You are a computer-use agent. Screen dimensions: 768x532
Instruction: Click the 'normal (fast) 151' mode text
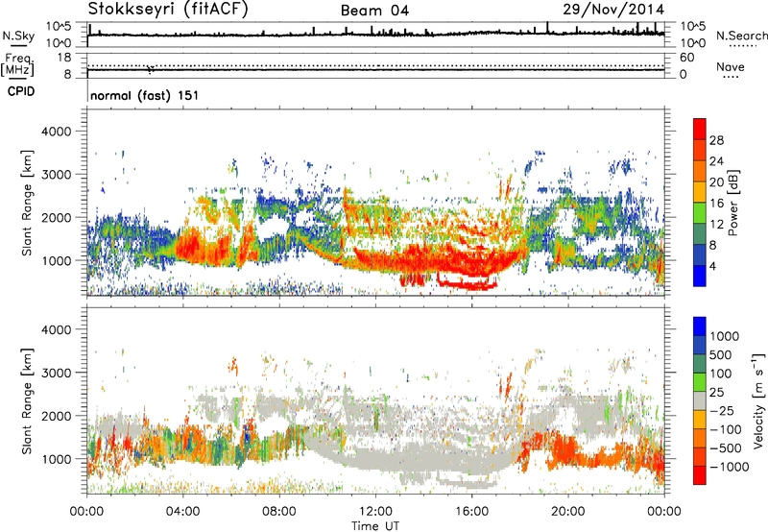pyautogui.click(x=145, y=95)
